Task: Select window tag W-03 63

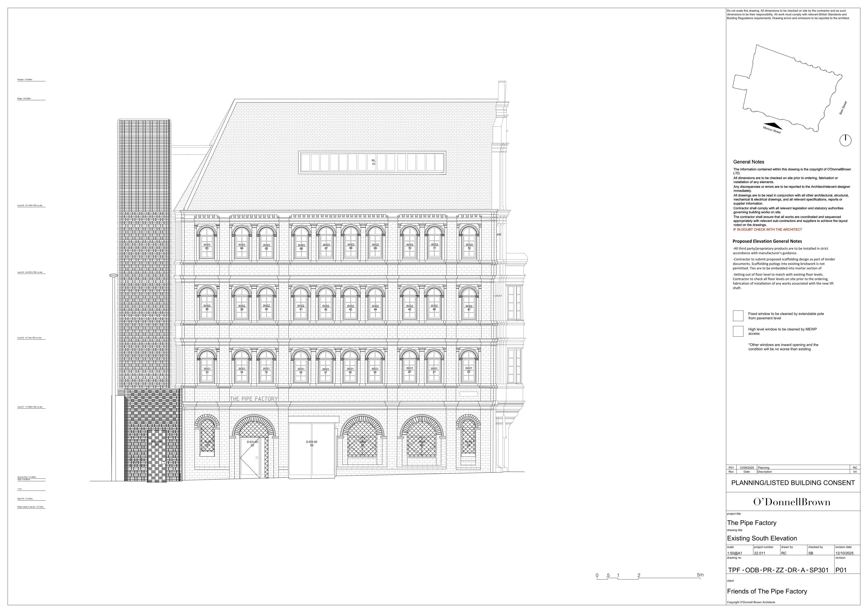Action: click(x=207, y=246)
